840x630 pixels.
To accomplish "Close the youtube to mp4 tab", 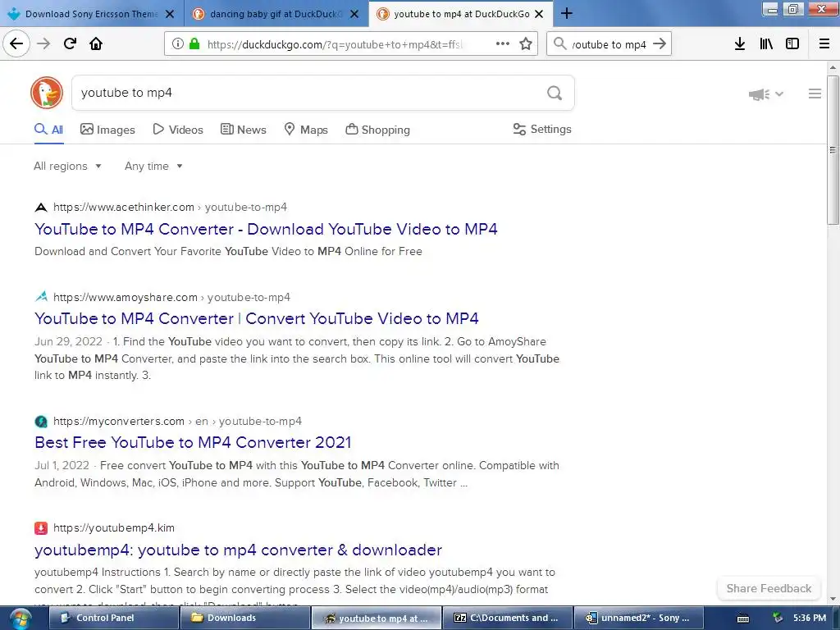I will (x=540, y=14).
